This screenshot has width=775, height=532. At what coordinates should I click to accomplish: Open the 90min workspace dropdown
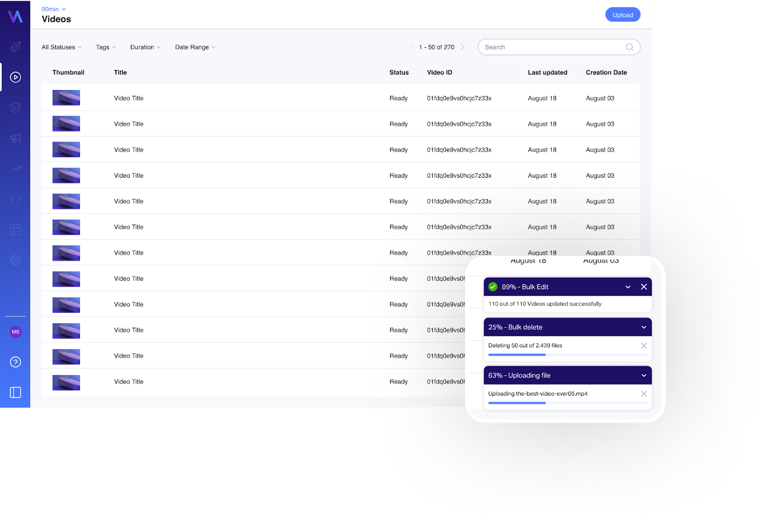[53, 9]
